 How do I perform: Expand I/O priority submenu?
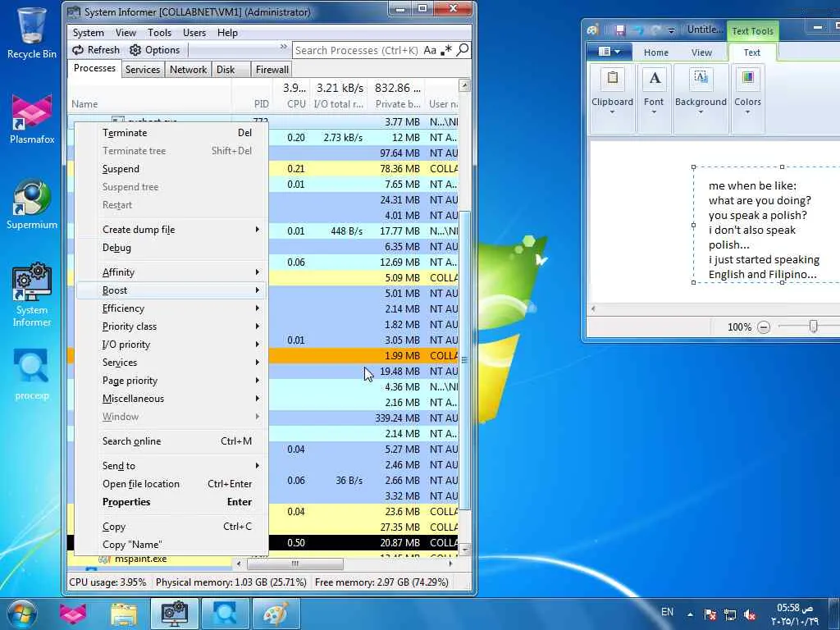pos(171,345)
